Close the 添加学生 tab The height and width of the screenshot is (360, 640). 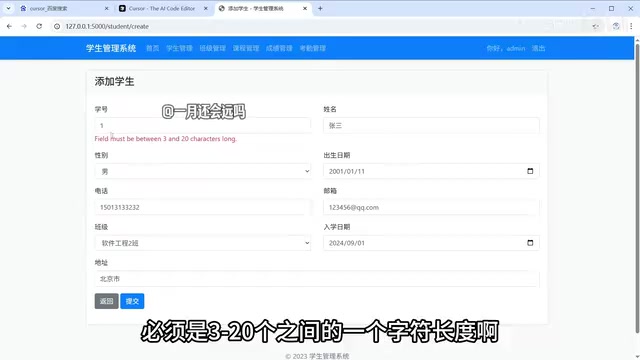(x=305, y=8)
